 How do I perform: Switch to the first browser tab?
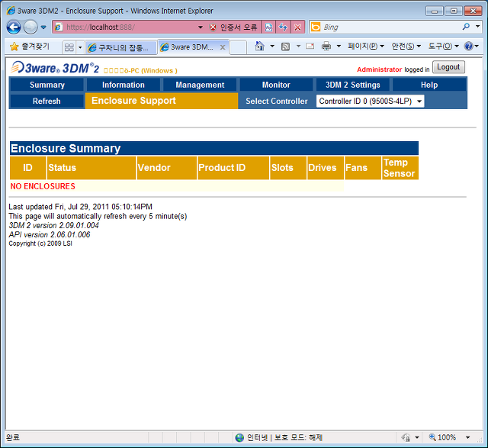click(120, 47)
